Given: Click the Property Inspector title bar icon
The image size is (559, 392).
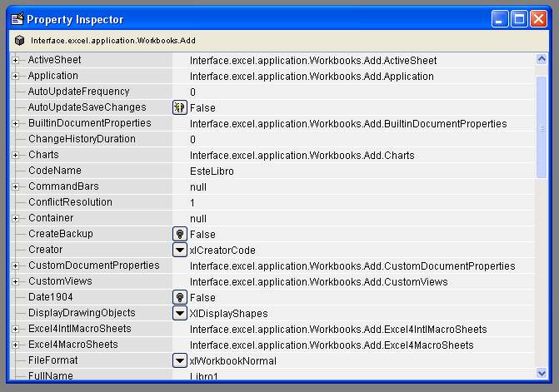Looking at the screenshot, I should click(x=17, y=18).
